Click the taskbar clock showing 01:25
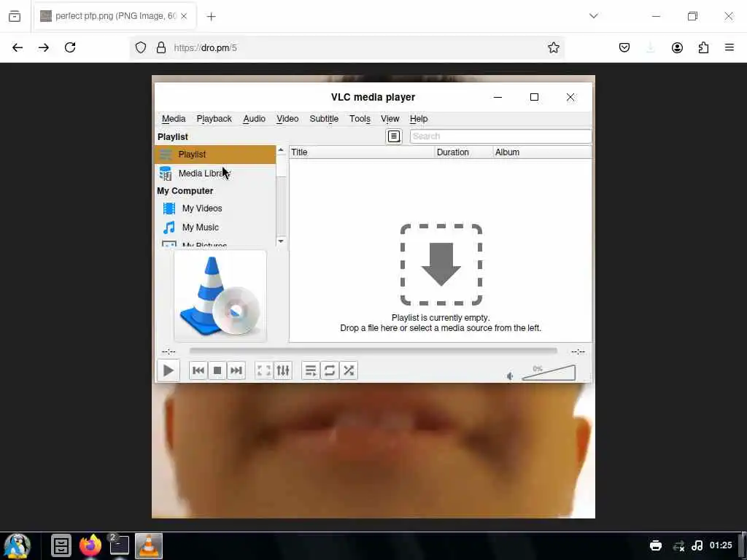 coord(721,545)
